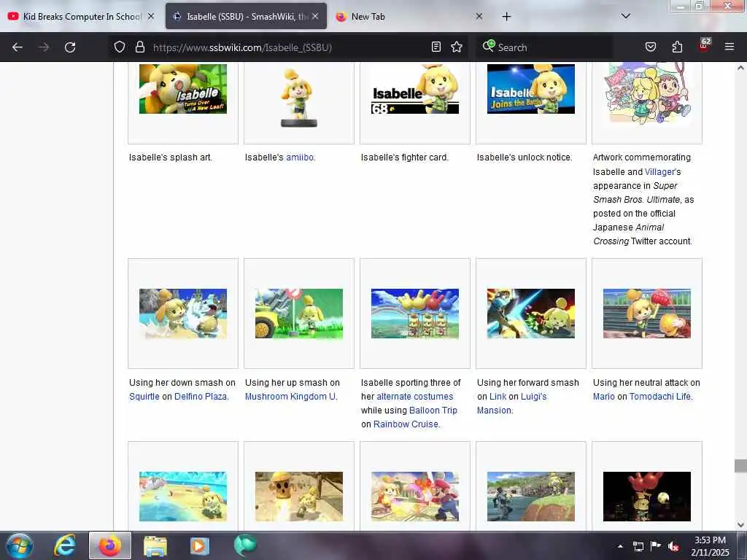The image size is (747, 560).
Task: Follow the Squirtle link
Action: pos(144,396)
